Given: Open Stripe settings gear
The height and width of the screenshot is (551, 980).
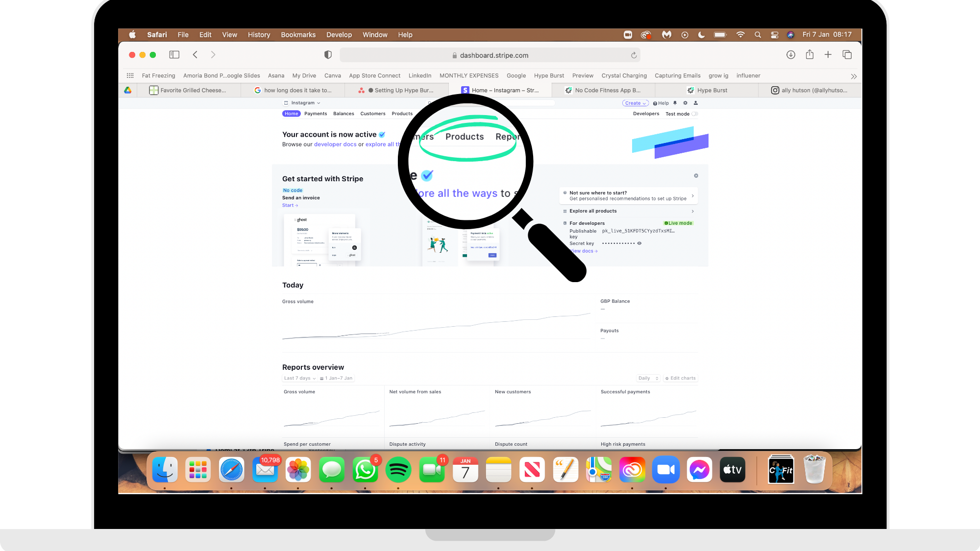Looking at the screenshot, I should click(x=685, y=103).
